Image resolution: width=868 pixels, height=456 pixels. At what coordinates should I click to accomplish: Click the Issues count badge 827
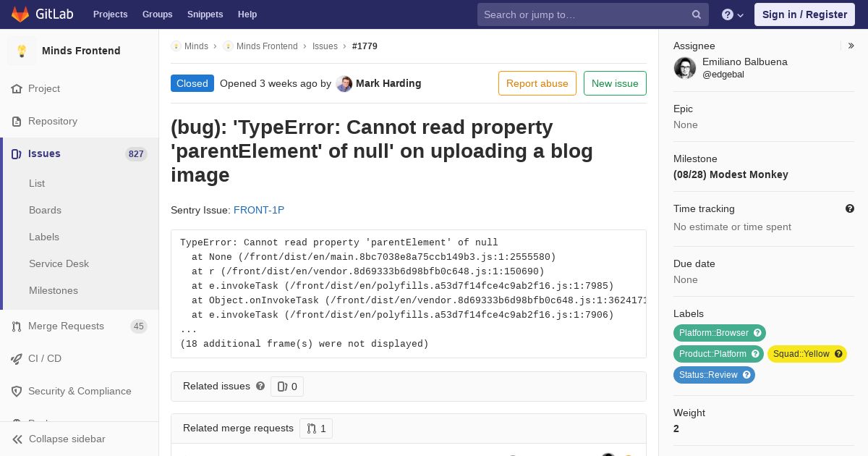click(136, 154)
